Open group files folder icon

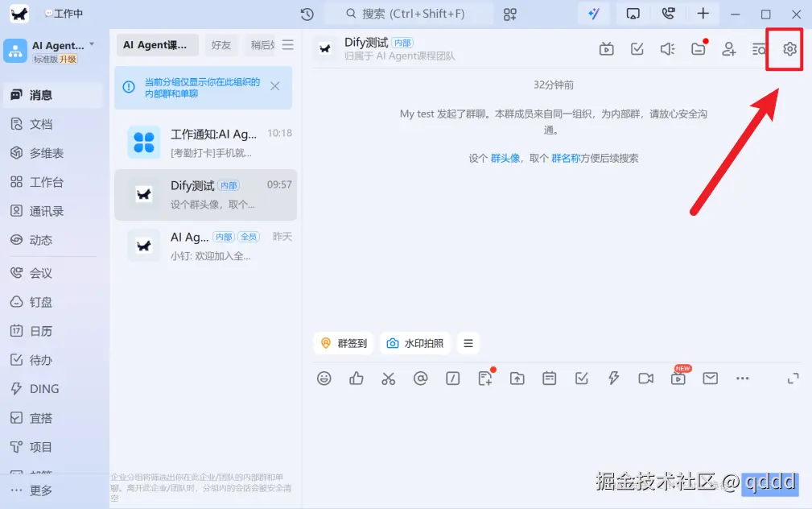coord(699,48)
